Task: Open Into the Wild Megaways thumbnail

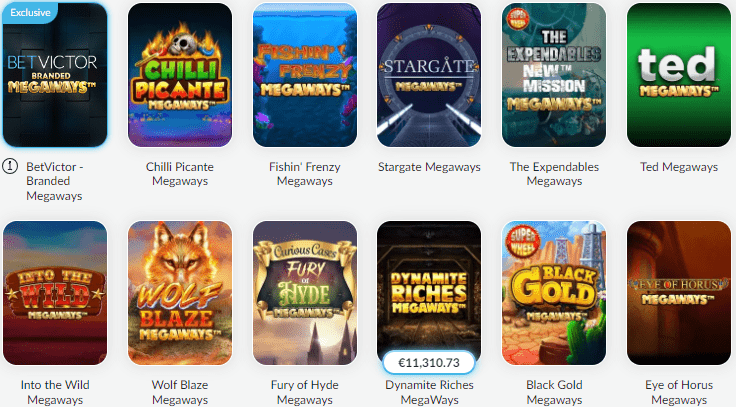Action: (x=55, y=293)
